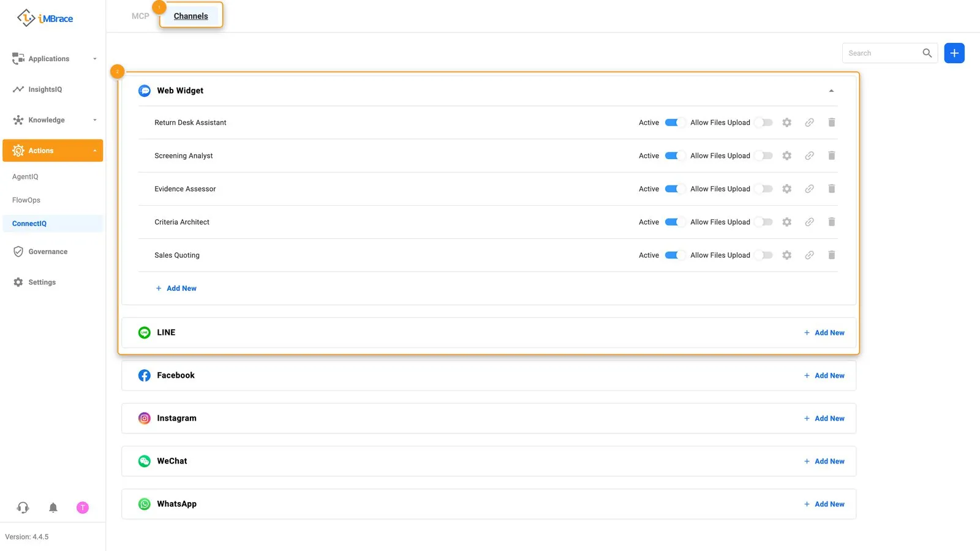Add New LINE channel
The height and width of the screenshot is (551, 980).
coord(824,332)
